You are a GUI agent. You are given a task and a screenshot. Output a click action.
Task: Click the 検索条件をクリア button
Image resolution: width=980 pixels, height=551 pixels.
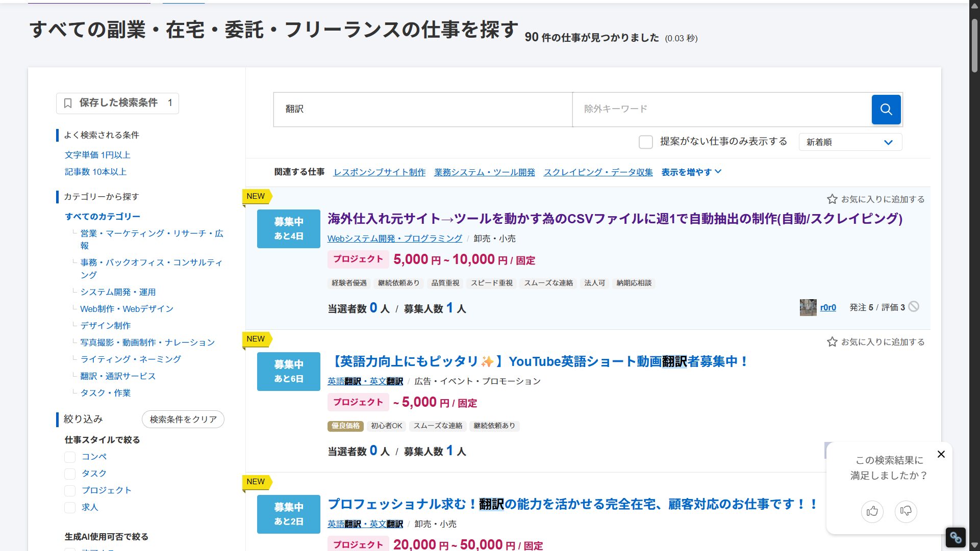[183, 419]
